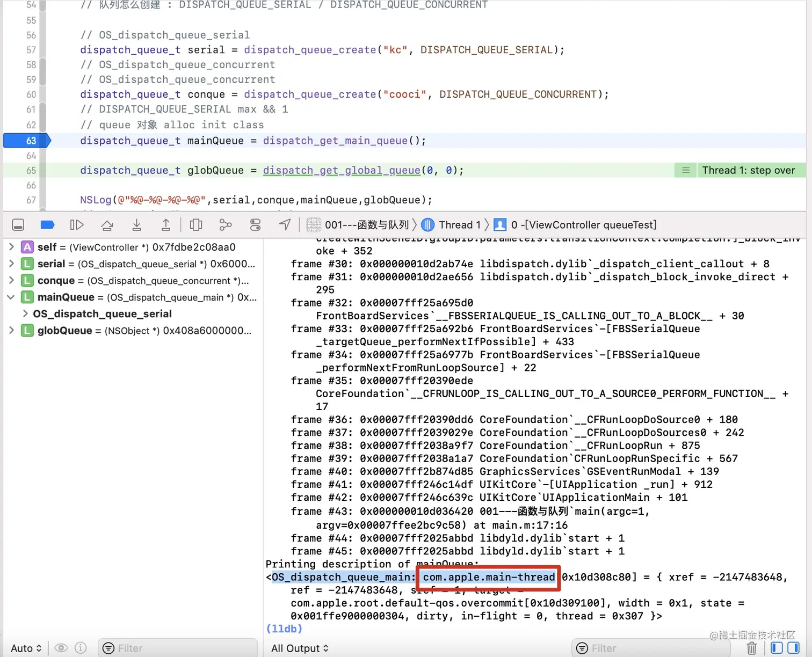This screenshot has height=657, width=812.
Task: Clear the console with trash icon
Action: (x=751, y=648)
